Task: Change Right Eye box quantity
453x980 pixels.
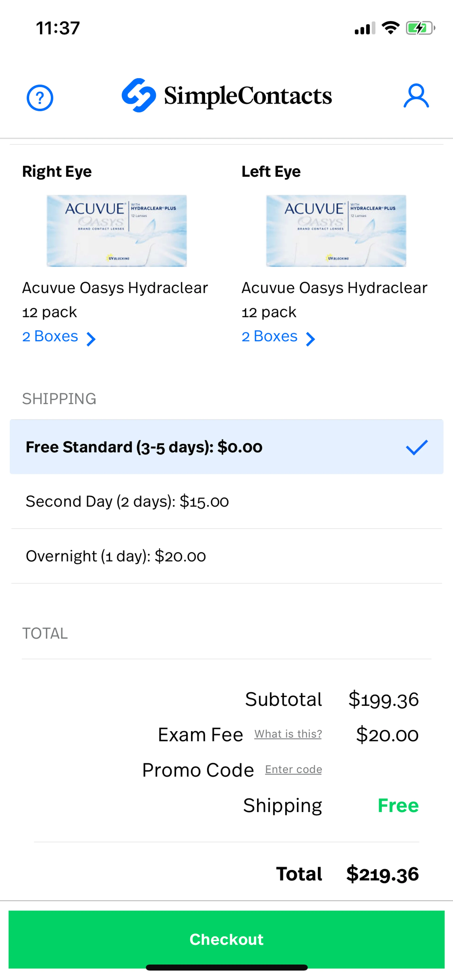Action: pyautogui.click(x=50, y=337)
